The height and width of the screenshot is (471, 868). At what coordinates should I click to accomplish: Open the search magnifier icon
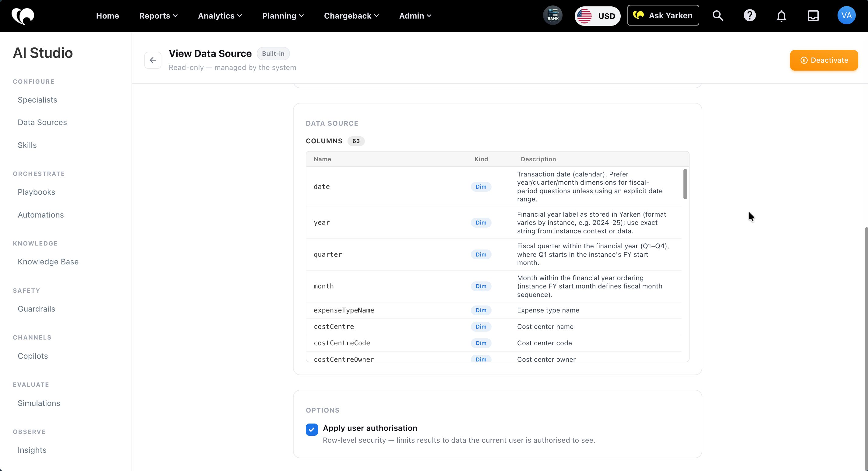coord(718,16)
